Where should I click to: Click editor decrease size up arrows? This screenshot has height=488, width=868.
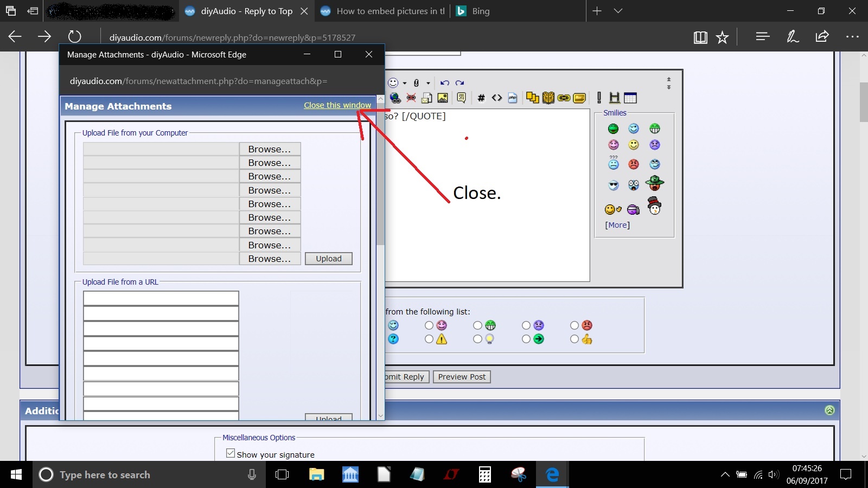click(x=669, y=80)
